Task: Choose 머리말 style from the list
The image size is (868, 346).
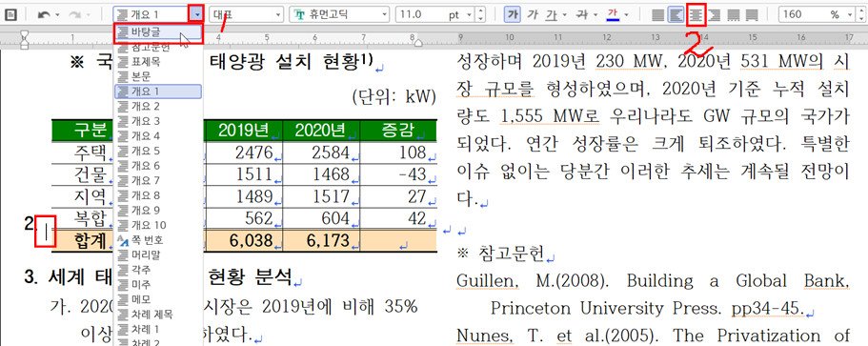Action: (x=158, y=255)
